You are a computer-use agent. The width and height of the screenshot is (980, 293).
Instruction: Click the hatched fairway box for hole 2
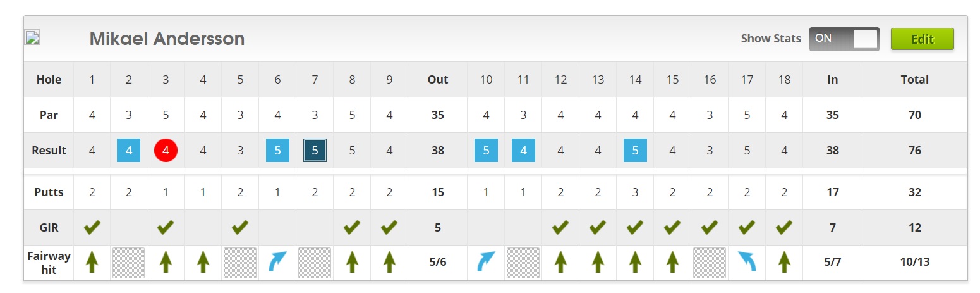pos(129,263)
